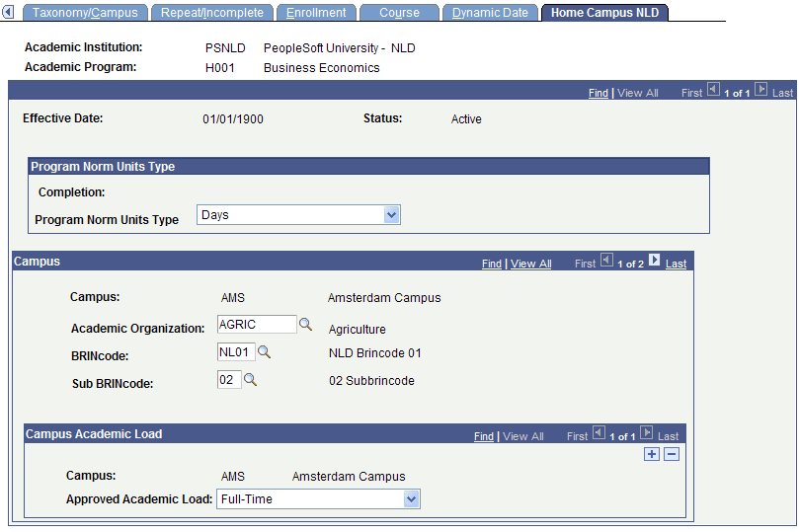Click the 'Business Economics' program text
The image size is (799, 532).
click(x=322, y=68)
